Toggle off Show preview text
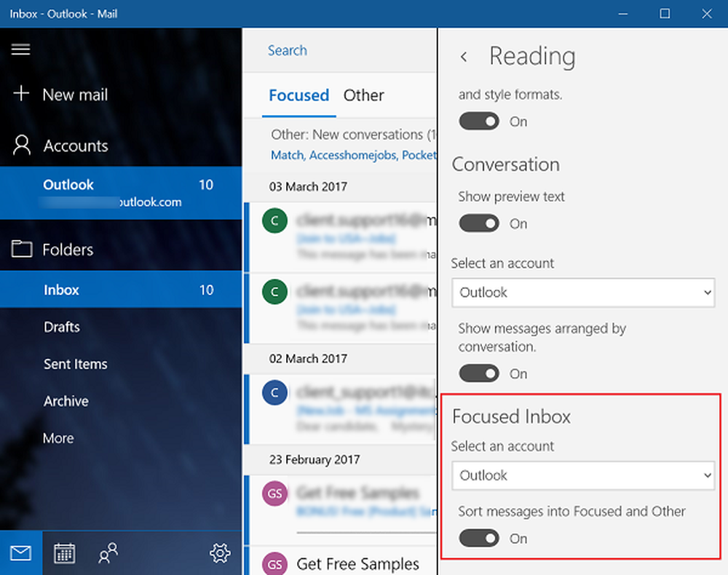 point(479,223)
